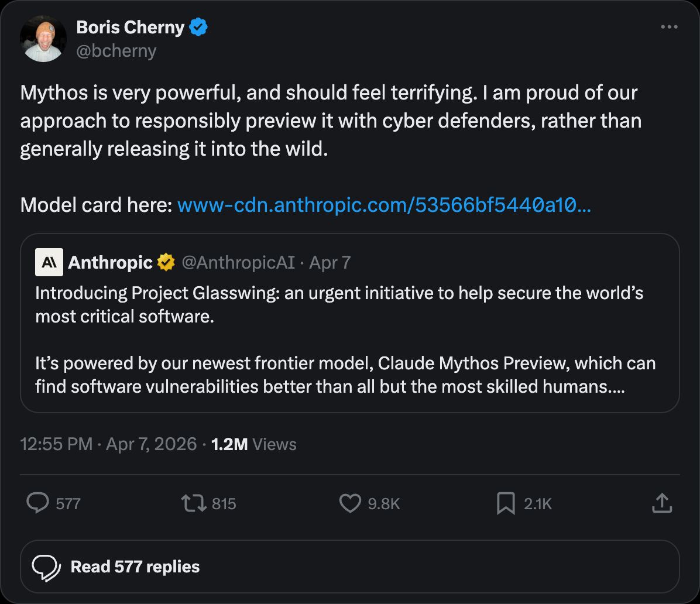Open the three-dot more options menu
Viewport: 700px width, 604px height.
pyautogui.click(x=669, y=27)
